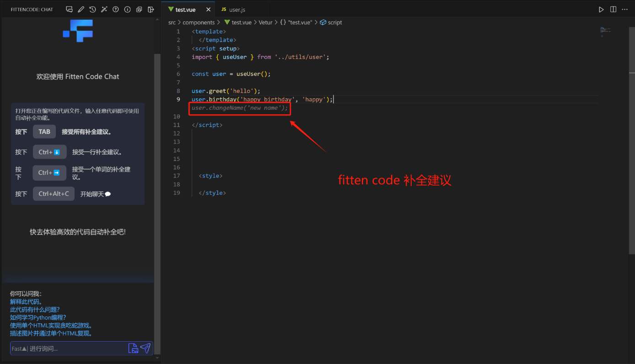Click the upload image file icon

[133, 348]
